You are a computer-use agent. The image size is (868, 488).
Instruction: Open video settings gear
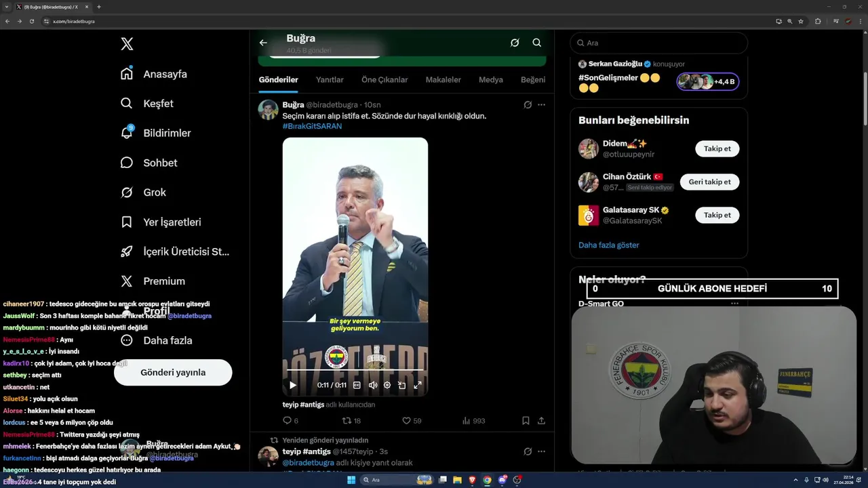pyautogui.click(x=387, y=385)
